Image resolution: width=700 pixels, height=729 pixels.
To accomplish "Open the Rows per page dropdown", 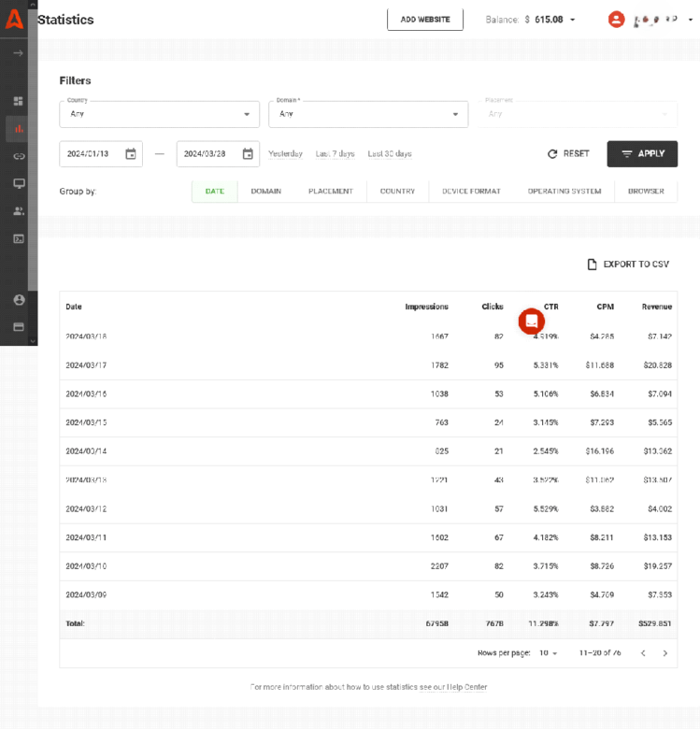I will tap(548, 653).
